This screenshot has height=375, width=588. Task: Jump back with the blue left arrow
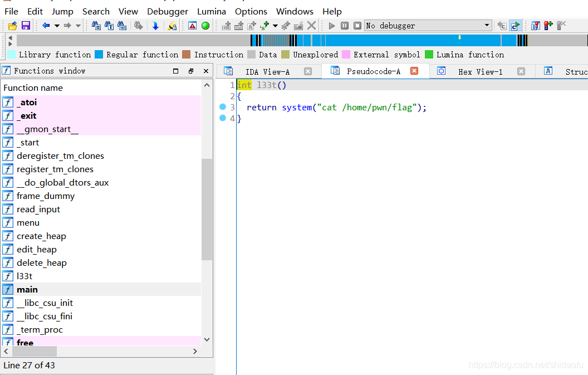tap(46, 26)
